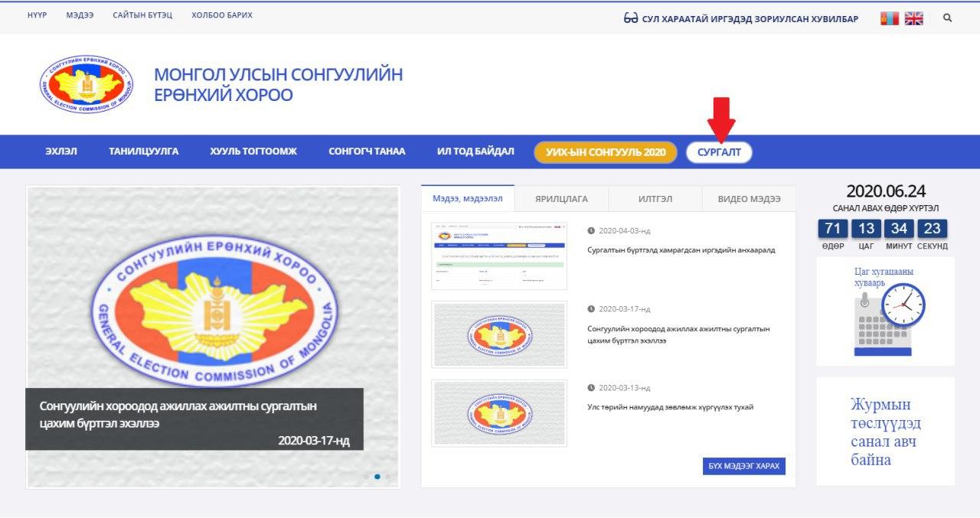Click the СУРГАЛТ button
This screenshot has height=518, width=980.
[719, 152]
